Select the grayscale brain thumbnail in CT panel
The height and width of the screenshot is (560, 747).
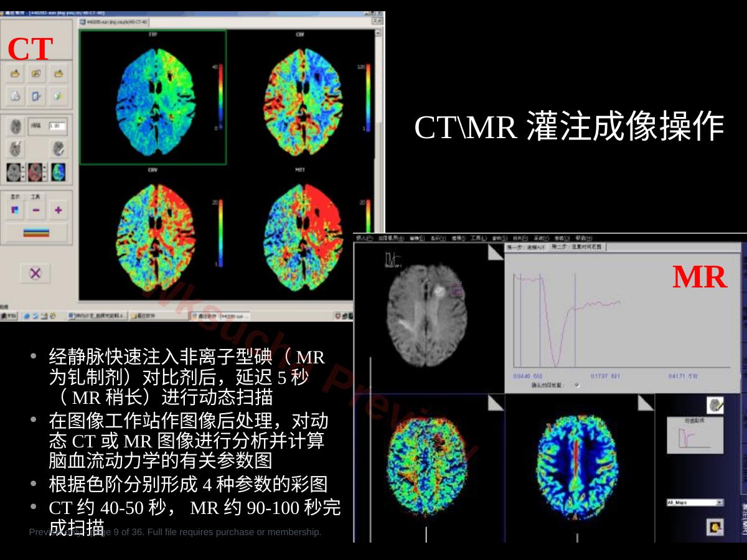(x=14, y=172)
